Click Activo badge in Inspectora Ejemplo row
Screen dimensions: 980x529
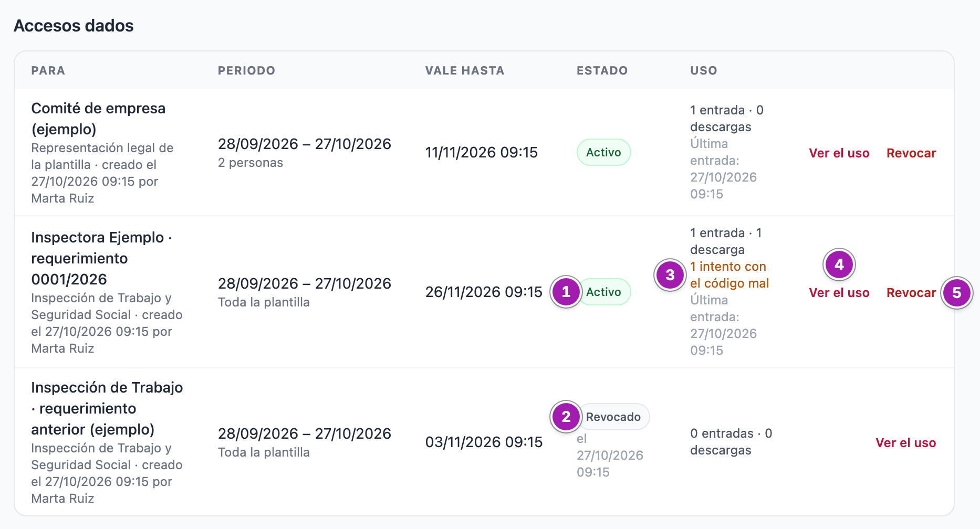coord(603,292)
